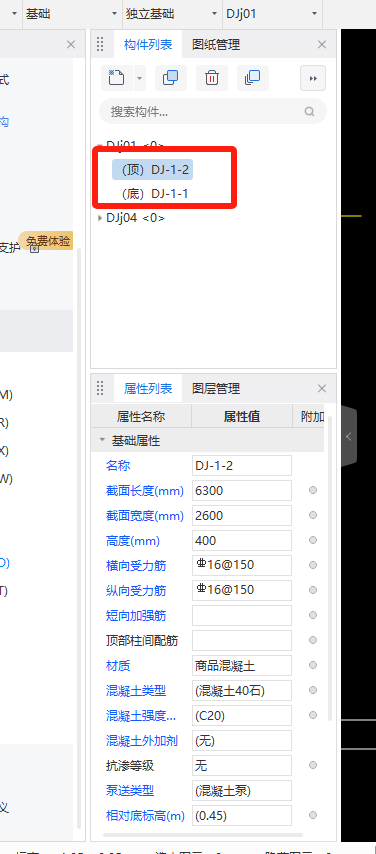Click the 截面长度(mm) property link
The height and width of the screenshot is (854, 376).
[145, 491]
